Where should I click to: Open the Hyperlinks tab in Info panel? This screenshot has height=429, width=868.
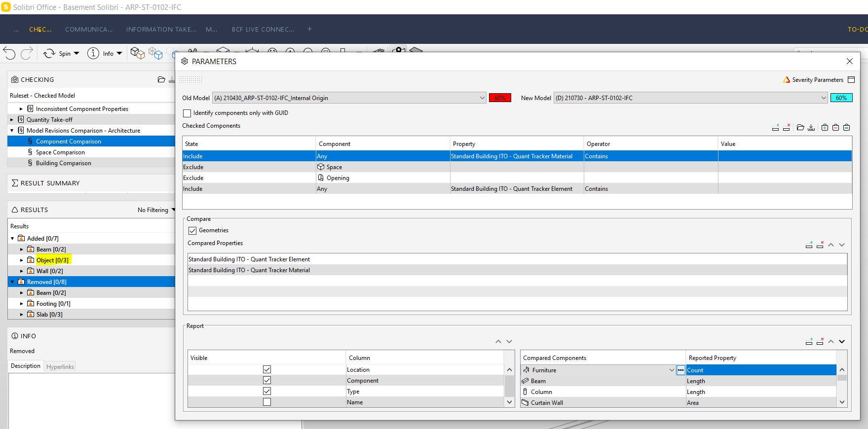[x=60, y=366]
